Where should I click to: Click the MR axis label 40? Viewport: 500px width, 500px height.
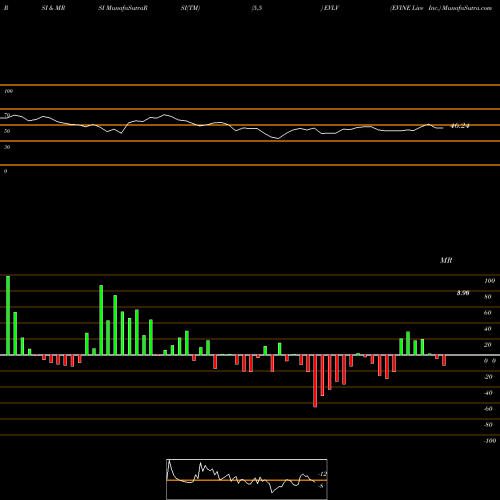[488, 329]
